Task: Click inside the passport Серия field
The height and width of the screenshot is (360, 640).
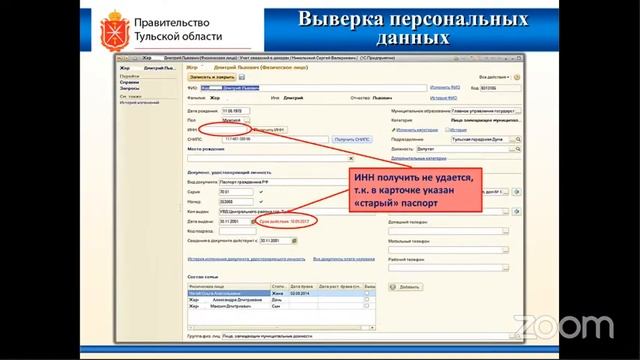Action: [x=236, y=192]
